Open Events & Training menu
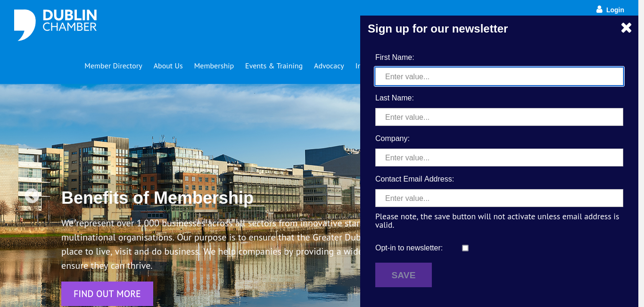 click(274, 66)
